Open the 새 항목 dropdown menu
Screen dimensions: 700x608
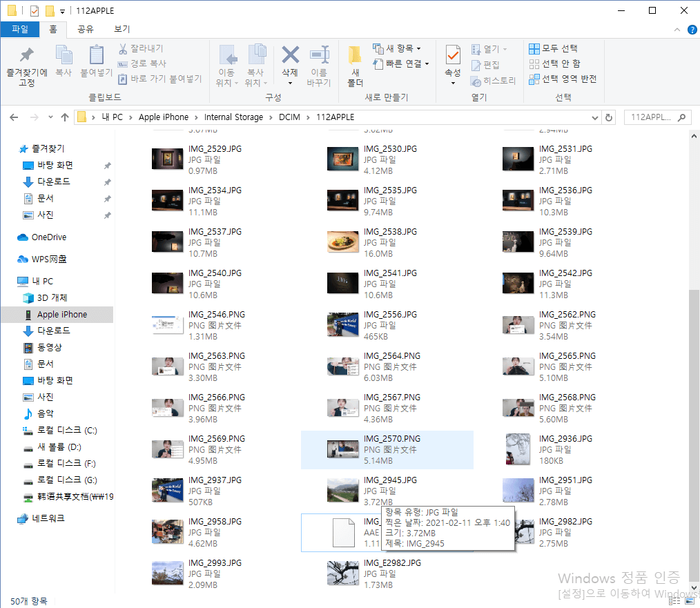click(x=393, y=47)
